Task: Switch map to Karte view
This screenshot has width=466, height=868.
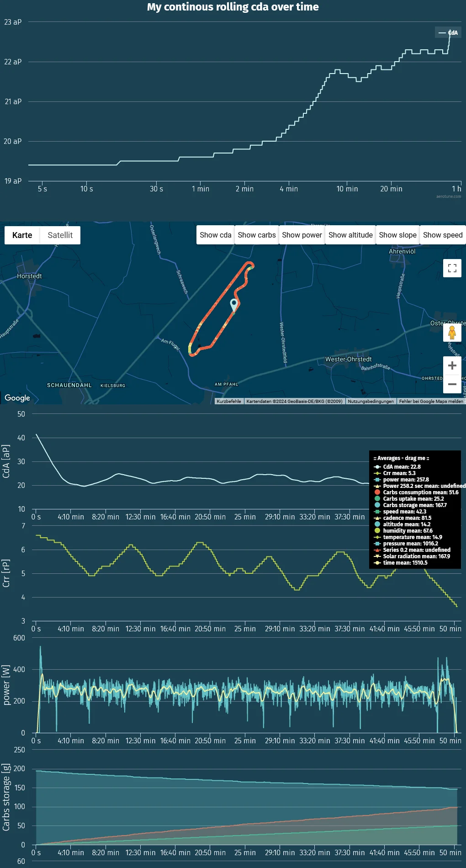Action: coord(22,235)
